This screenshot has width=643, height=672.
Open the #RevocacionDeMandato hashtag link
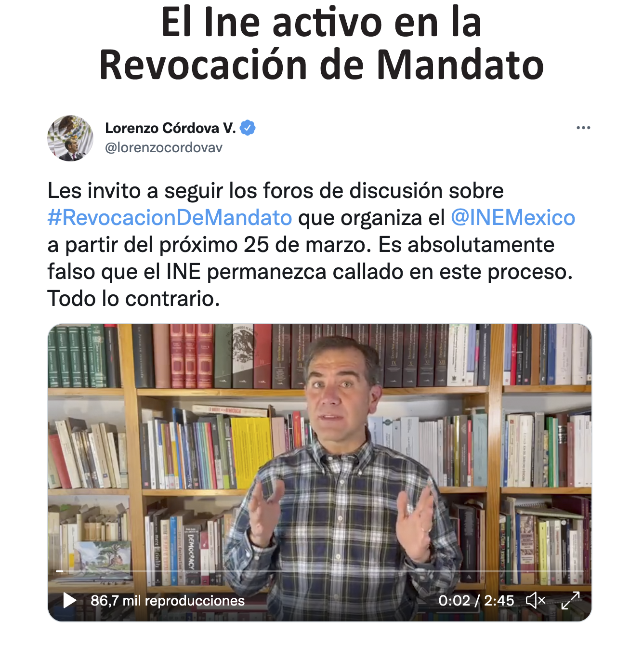(x=170, y=218)
